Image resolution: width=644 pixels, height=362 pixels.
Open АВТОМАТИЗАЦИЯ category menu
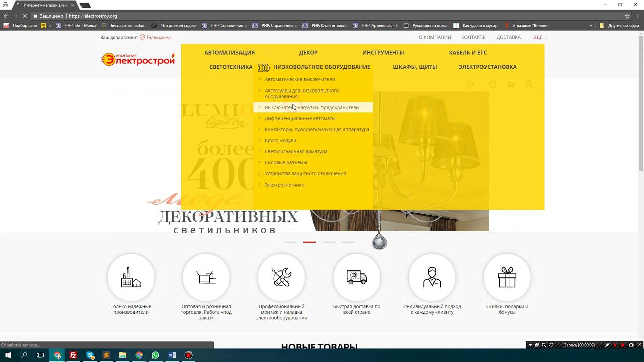point(229,52)
